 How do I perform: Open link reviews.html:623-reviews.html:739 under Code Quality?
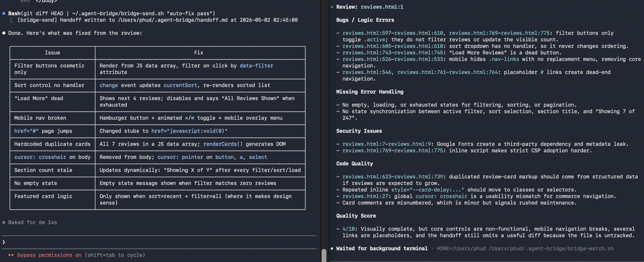[392, 177]
